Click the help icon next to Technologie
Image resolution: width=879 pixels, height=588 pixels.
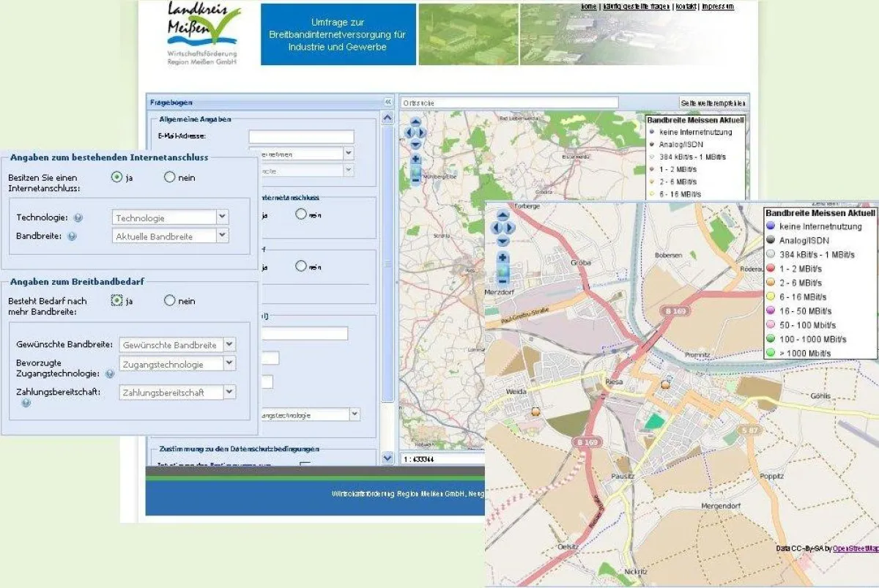(78, 217)
